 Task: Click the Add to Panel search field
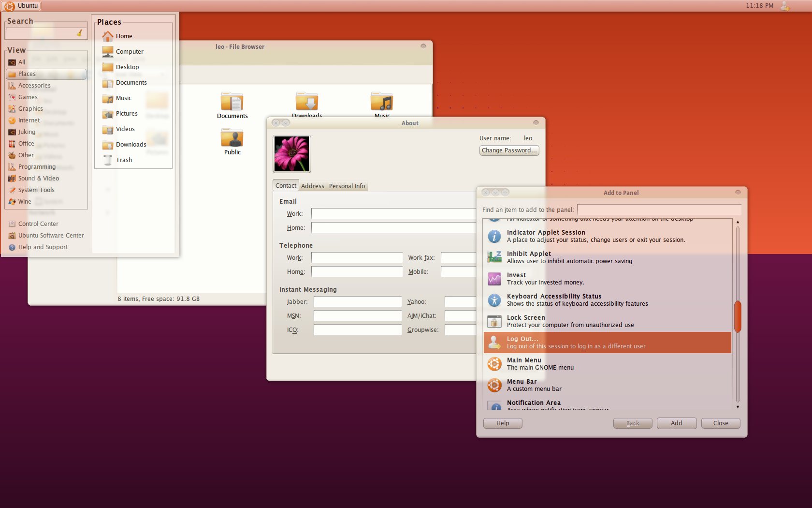point(659,209)
